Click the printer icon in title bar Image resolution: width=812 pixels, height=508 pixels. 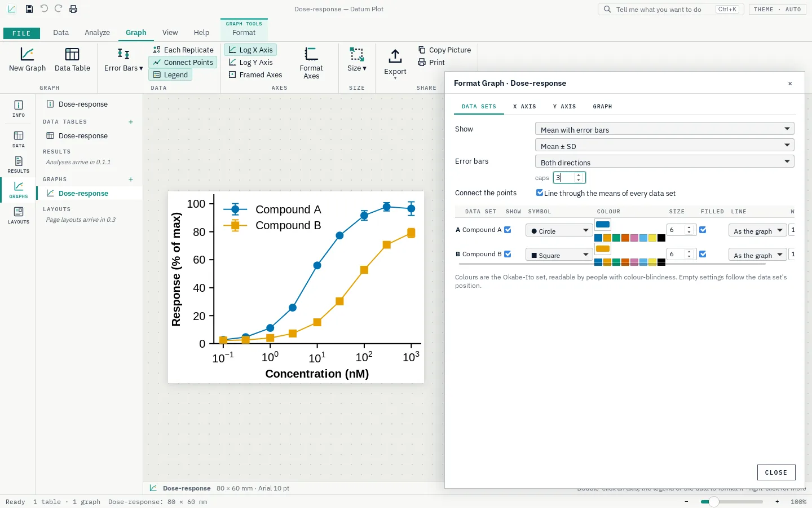click(73, 9)
